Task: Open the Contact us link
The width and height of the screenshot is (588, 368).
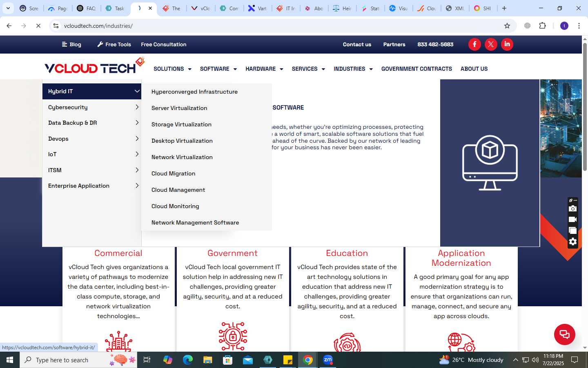Action: pyautogui.click(x=357, y=44)
